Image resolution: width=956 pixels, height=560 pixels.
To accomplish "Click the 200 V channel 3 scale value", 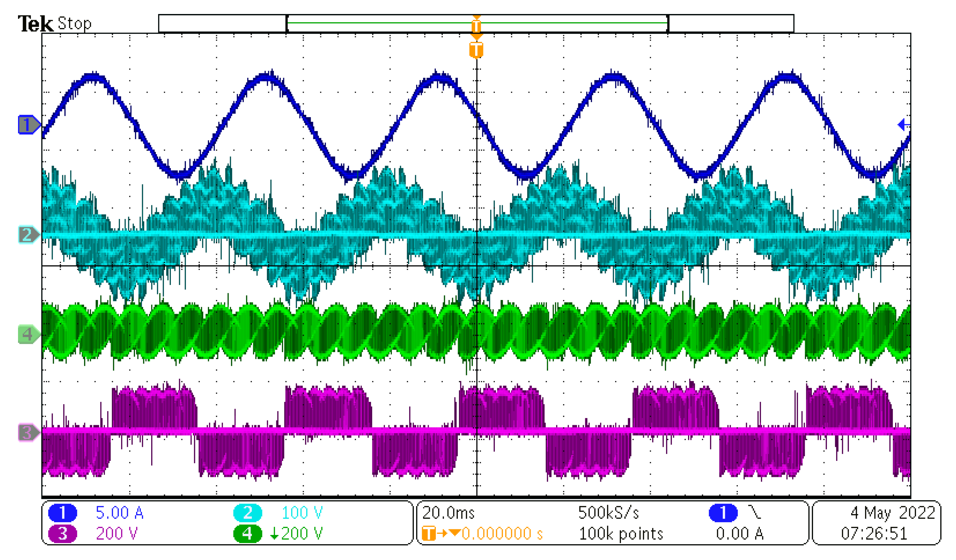I will (x=117, y=534).
